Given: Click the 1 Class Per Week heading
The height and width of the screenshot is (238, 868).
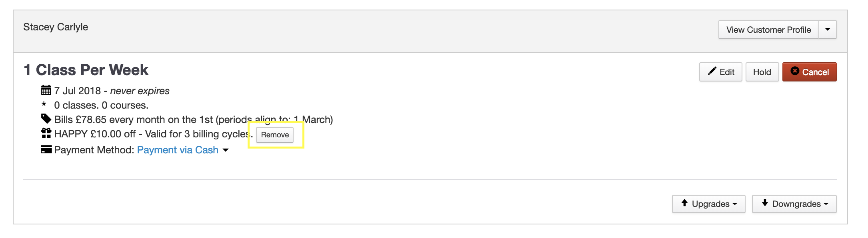Looking at the screenshot, I should [86, 70].
